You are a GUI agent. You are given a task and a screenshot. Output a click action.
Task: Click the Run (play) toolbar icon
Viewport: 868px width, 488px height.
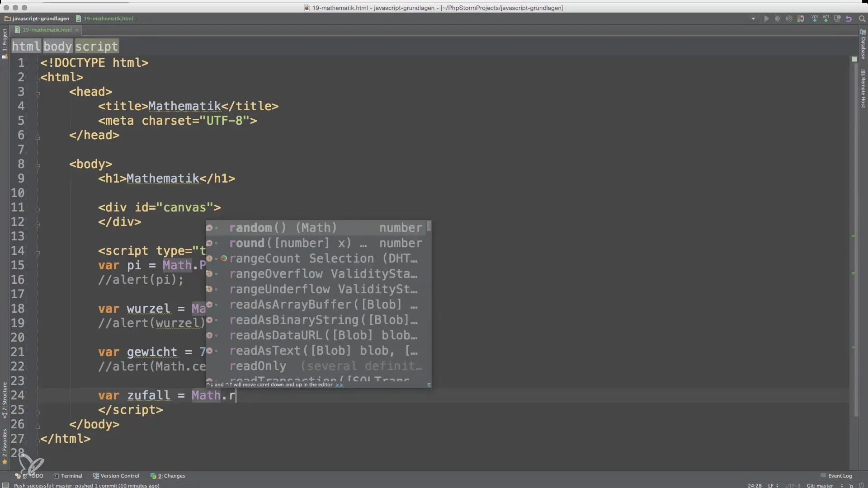[766, 19]
